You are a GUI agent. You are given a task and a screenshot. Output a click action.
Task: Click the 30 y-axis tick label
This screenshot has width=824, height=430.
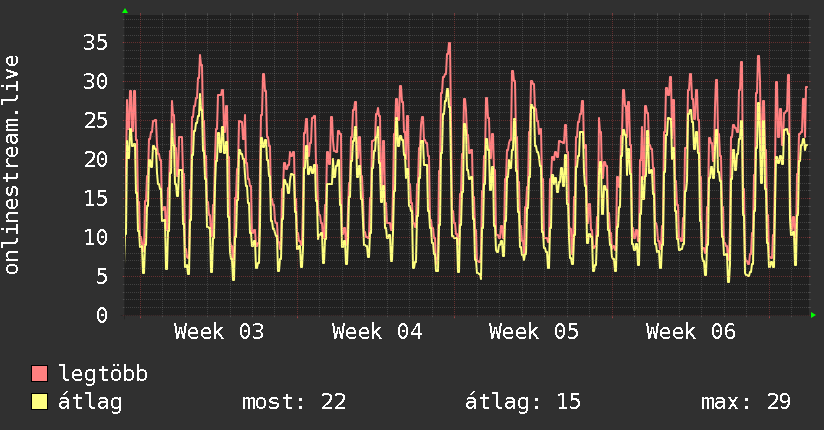(95, 81)
